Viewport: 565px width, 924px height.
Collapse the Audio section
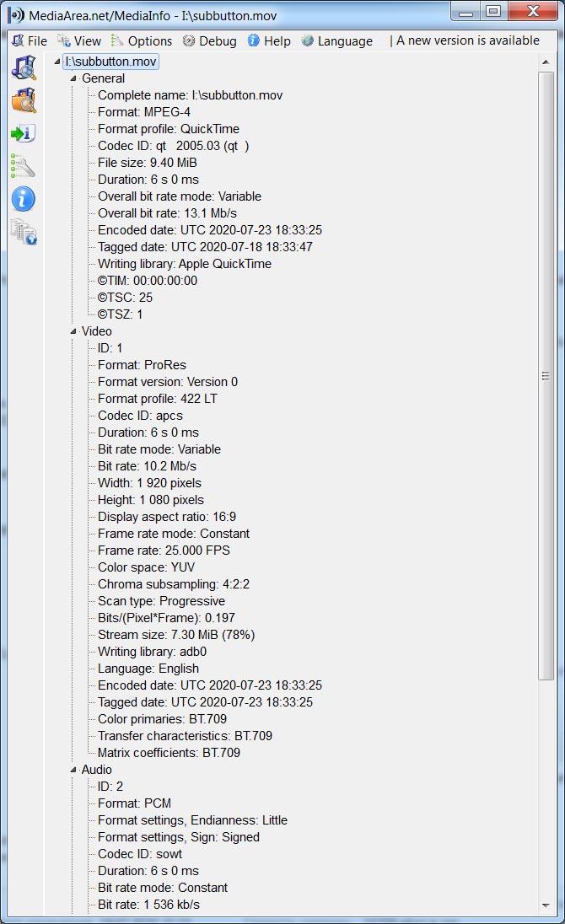[x=73, y=770]
